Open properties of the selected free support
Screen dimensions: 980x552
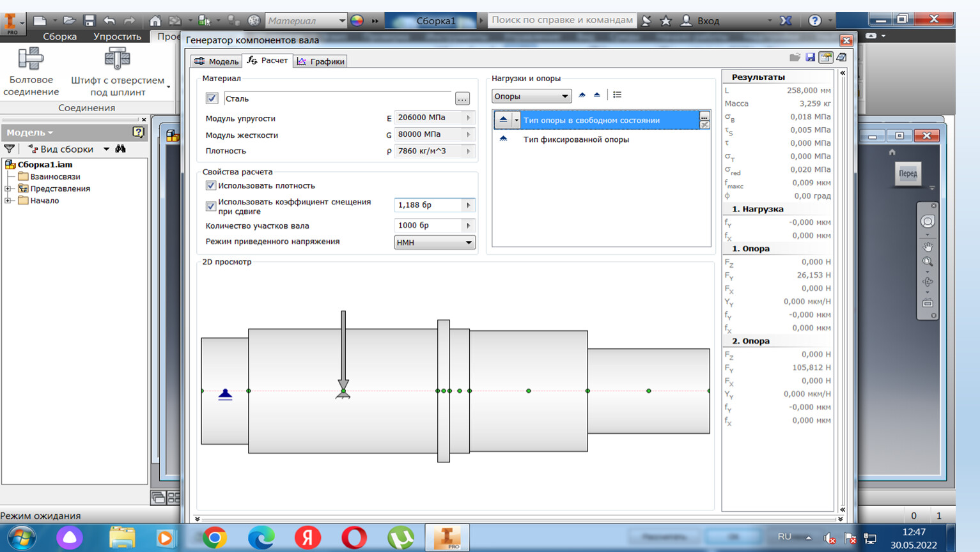pyautogui.click(x=704, y=117)
